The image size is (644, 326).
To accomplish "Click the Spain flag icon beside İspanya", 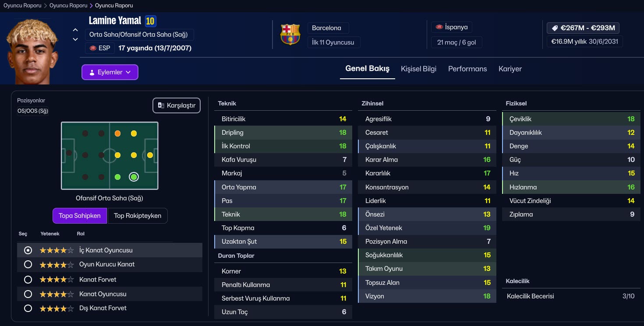I will [439, 27].
